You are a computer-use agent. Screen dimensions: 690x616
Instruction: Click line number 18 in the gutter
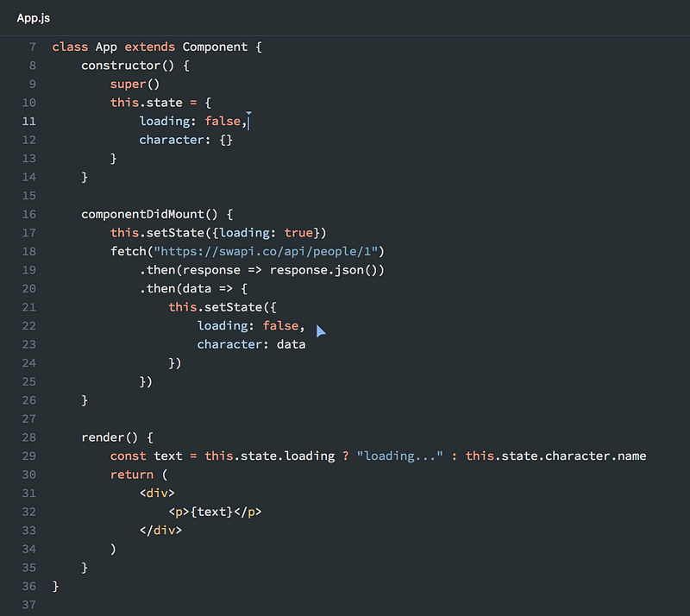pyautogui.click(x=29, y=251)
